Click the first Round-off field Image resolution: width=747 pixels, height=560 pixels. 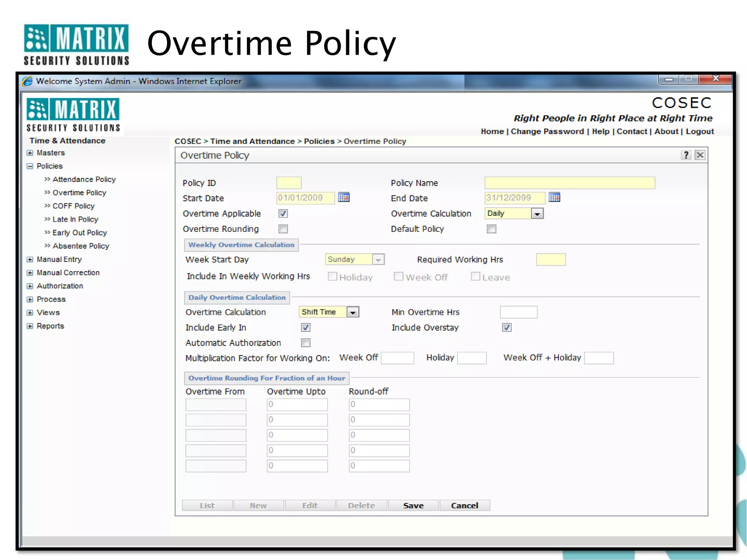tap(379, 405)
